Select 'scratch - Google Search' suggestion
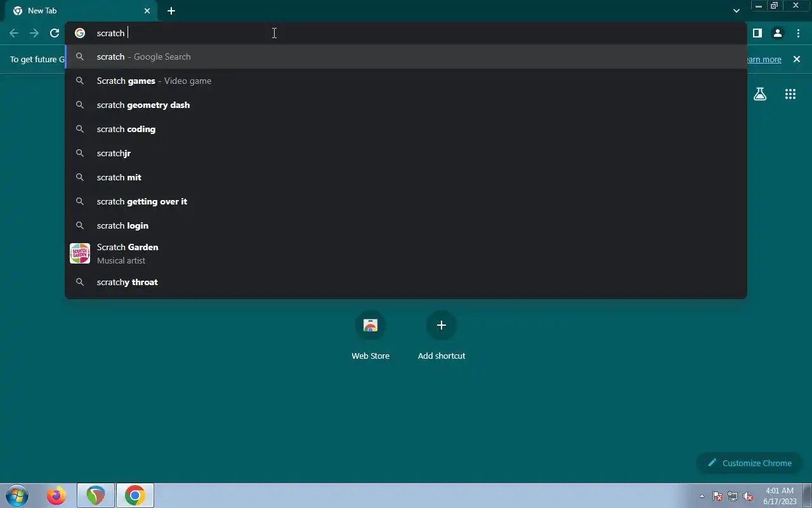The height and width of the screenshot is (508, 812). (x=406, y=57)
